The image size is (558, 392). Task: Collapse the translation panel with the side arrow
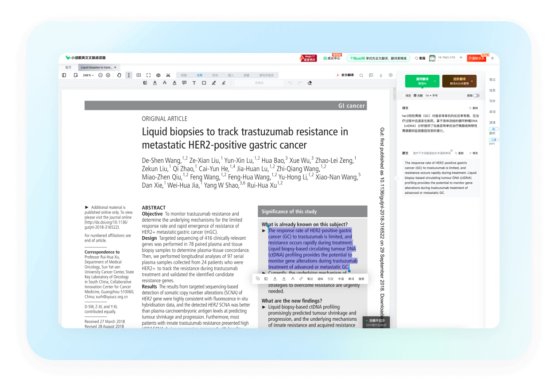pos(397,178)
